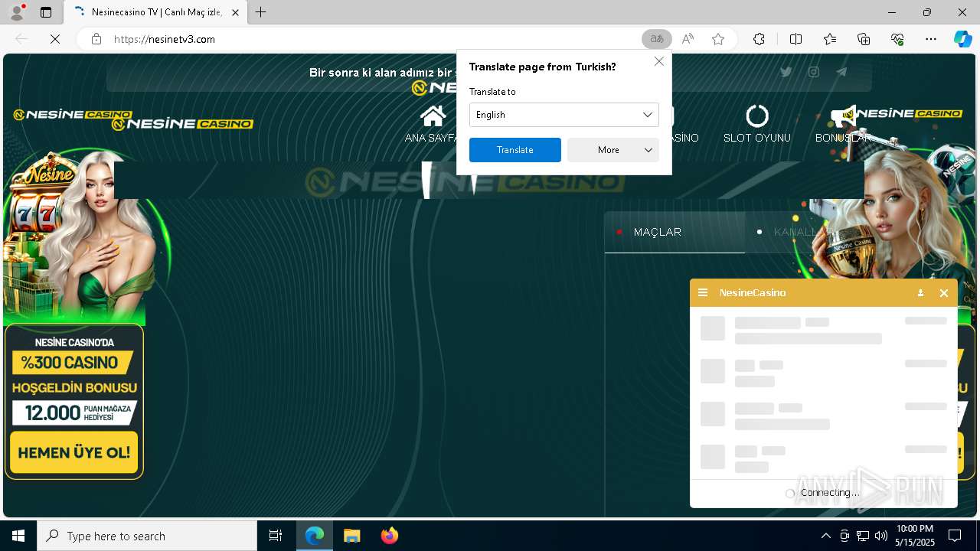This screenshot has width=980, height=551.
Task: Open the notifications center
Action: click(x=955, y=536)
